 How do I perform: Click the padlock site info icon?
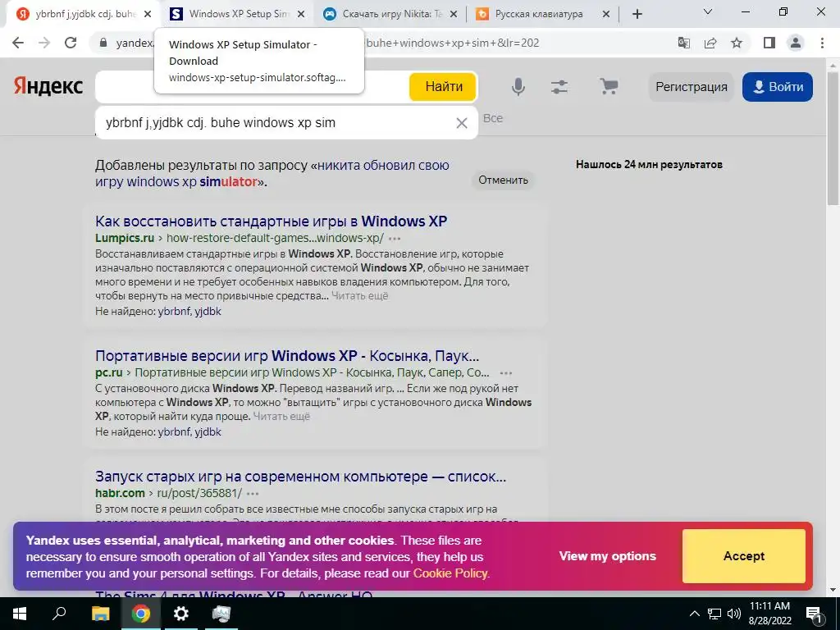tap(103, 43)
